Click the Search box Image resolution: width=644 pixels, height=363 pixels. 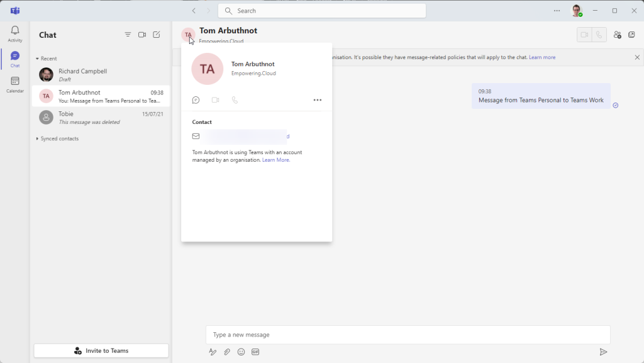point(322,11)
